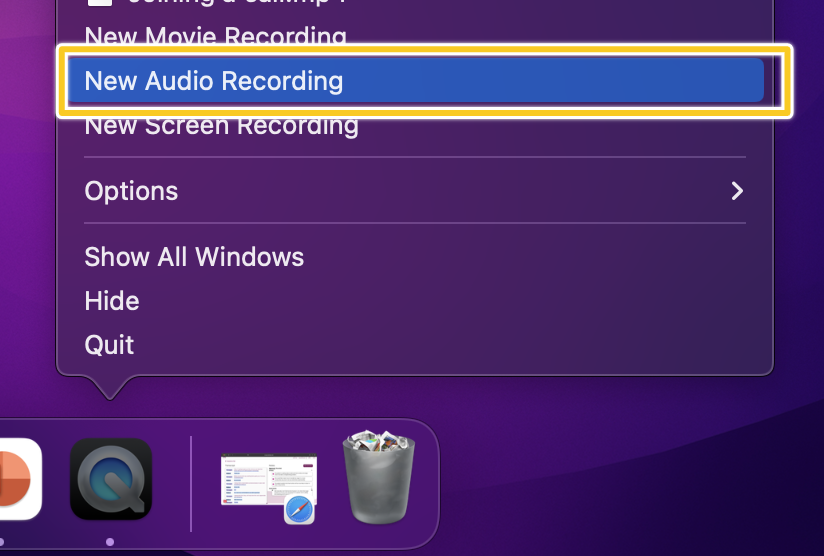The image size is (824, 556).
Task: Click the indicator dot beneath the PowerPoint icon
Action: click(2, 542)
